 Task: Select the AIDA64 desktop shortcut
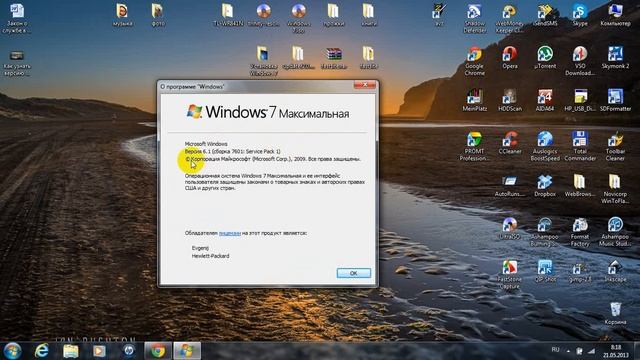[x=545, y=100]
